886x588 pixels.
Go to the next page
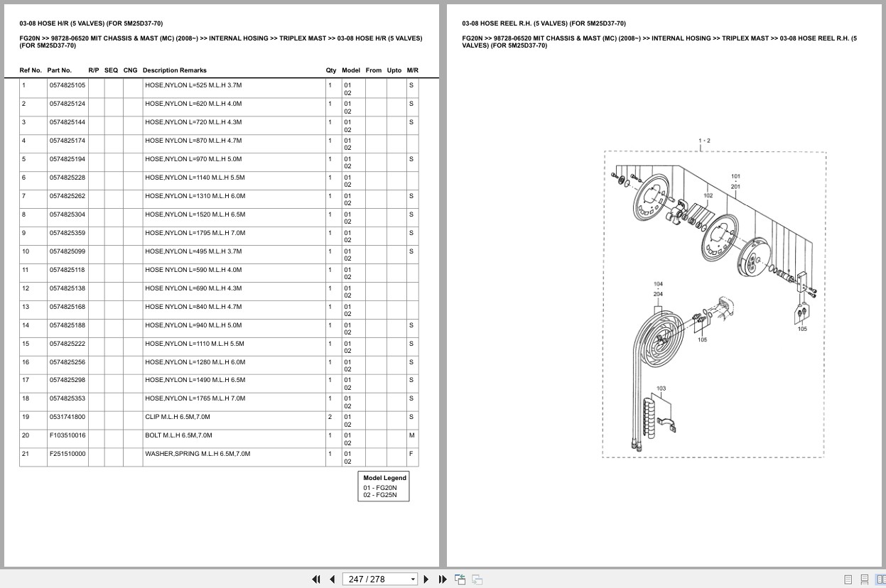coord(426,579)
